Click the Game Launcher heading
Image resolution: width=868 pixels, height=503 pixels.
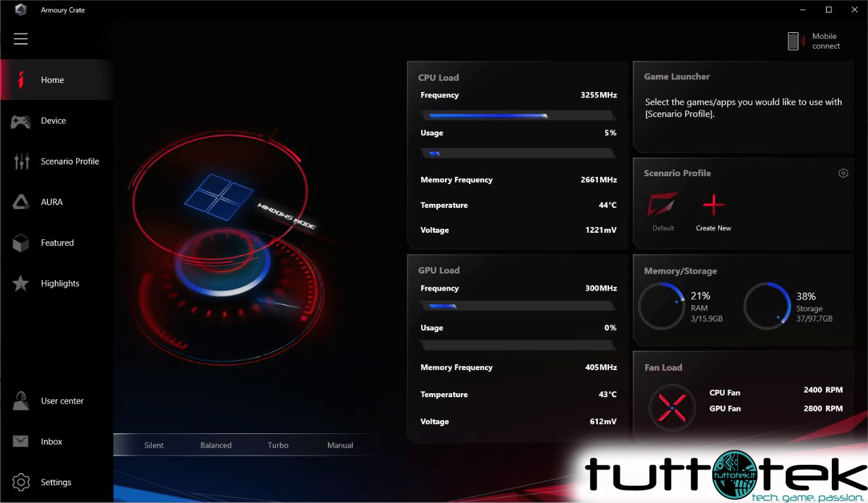[x=677, y=76]
